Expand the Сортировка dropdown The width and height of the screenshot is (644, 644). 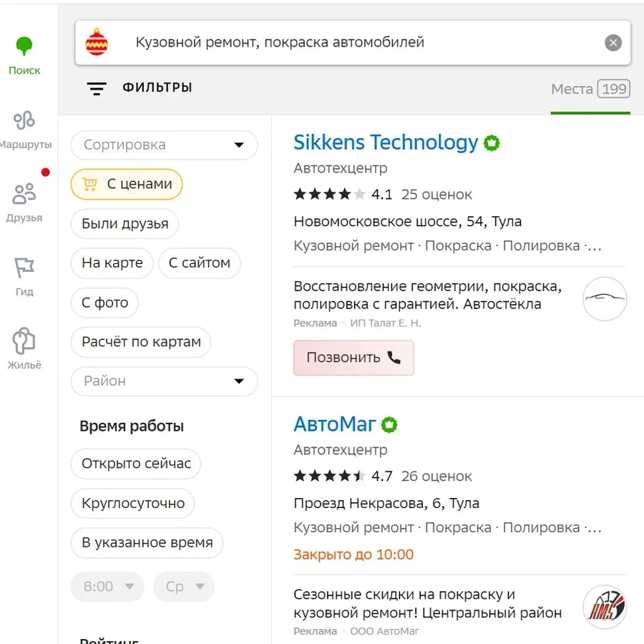[164, 145]
